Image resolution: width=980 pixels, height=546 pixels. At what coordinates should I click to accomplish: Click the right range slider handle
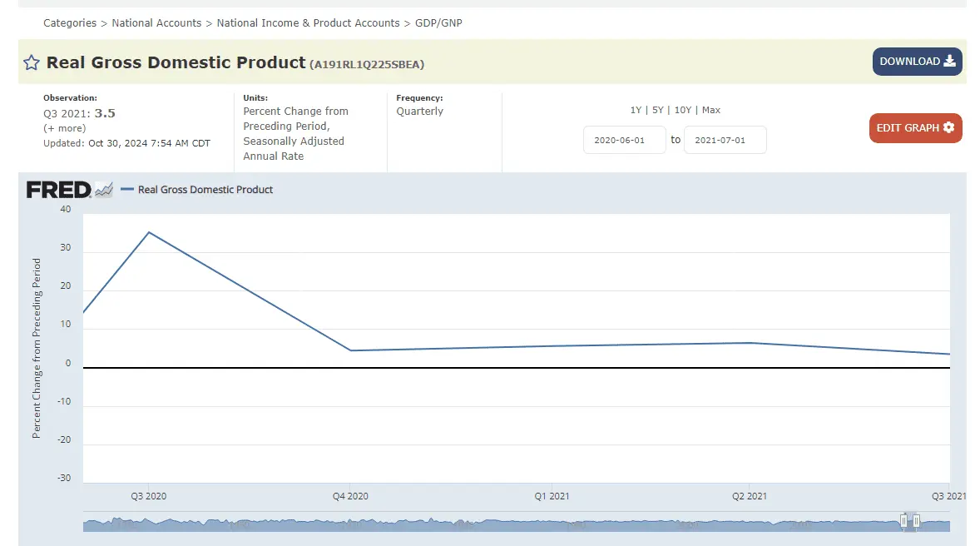916,521
